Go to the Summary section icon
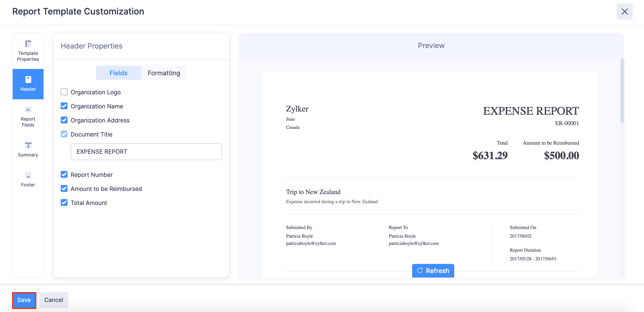 click(28, 146)
